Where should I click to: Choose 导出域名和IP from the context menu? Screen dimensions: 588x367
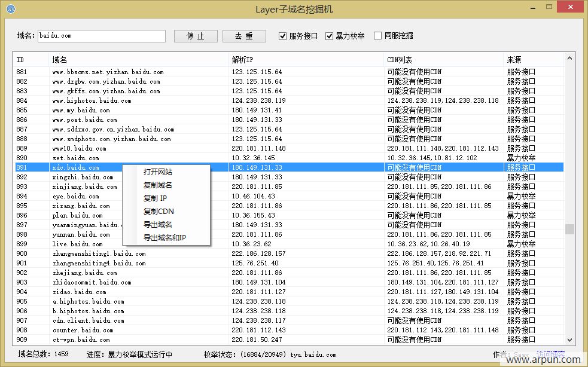click(x=164, y=238)
